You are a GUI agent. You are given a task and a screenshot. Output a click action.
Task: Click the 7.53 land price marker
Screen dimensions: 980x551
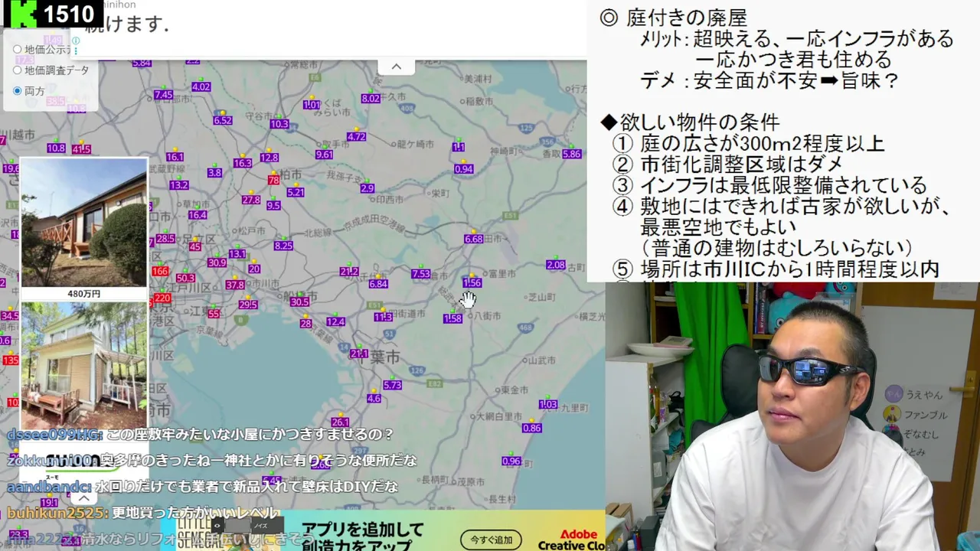420,274
